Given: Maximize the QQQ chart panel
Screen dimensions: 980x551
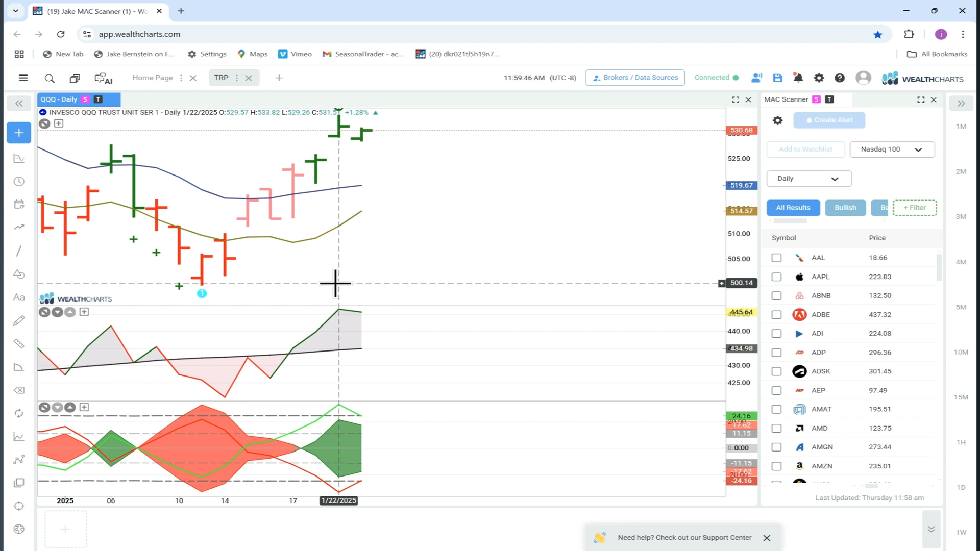Looking at the screenshot, I should coord(736,99).
